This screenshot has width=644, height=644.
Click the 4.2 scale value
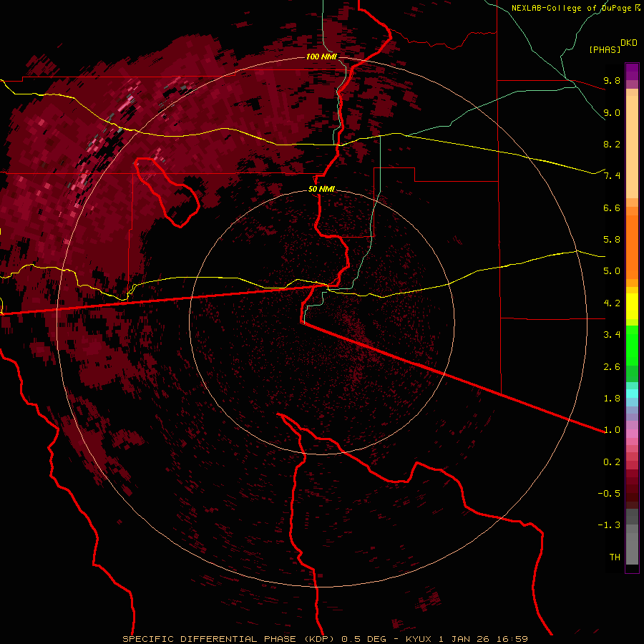612,303
